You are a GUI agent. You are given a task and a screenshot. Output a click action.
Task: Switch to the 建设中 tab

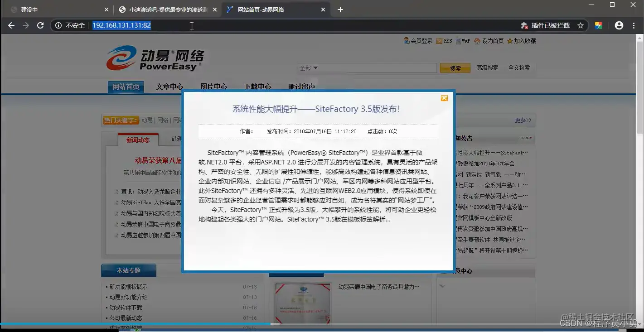(x=59, y=10)
